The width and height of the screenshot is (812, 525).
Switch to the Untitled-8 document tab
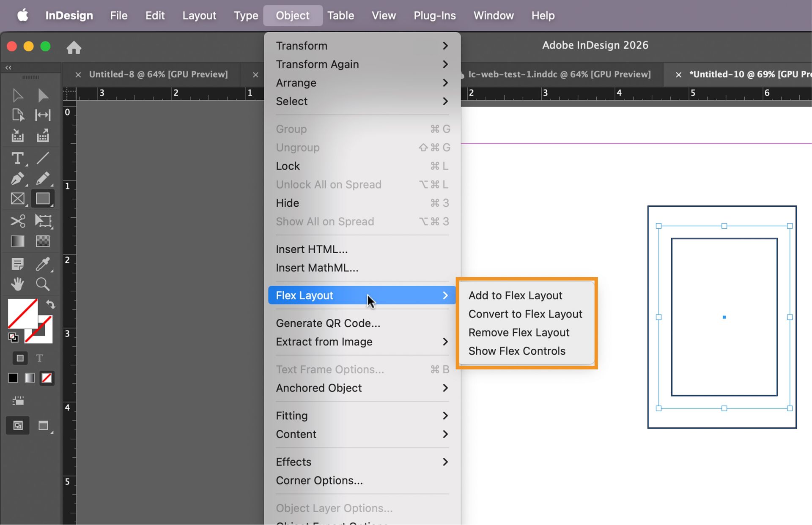(x=158, y=74)
